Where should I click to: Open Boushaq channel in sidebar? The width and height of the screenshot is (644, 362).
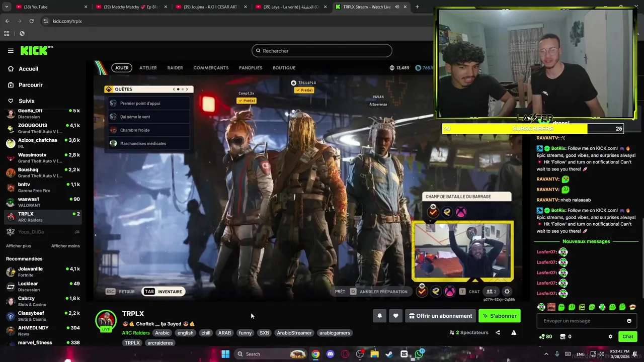coord(43,172)
